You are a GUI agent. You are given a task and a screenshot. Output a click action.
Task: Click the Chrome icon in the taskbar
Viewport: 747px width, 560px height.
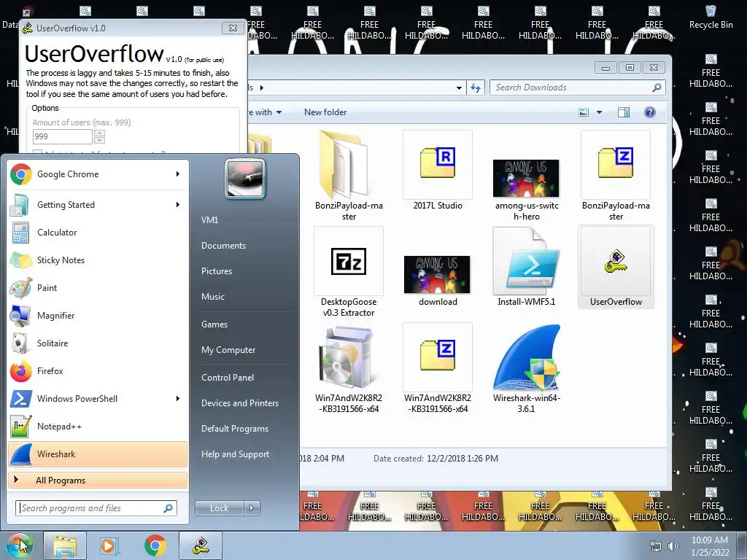[x=155, y=545]
